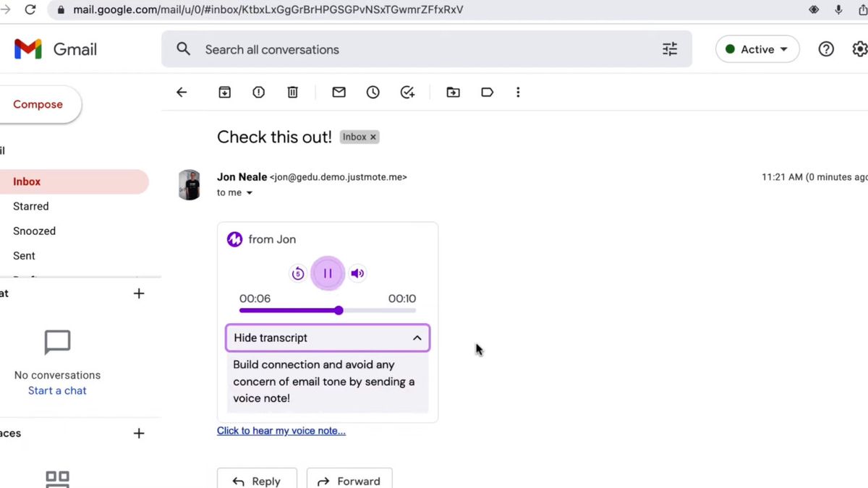Move email to a folder
The height and width of the screenshot is (488, 868).
(453, 93)
